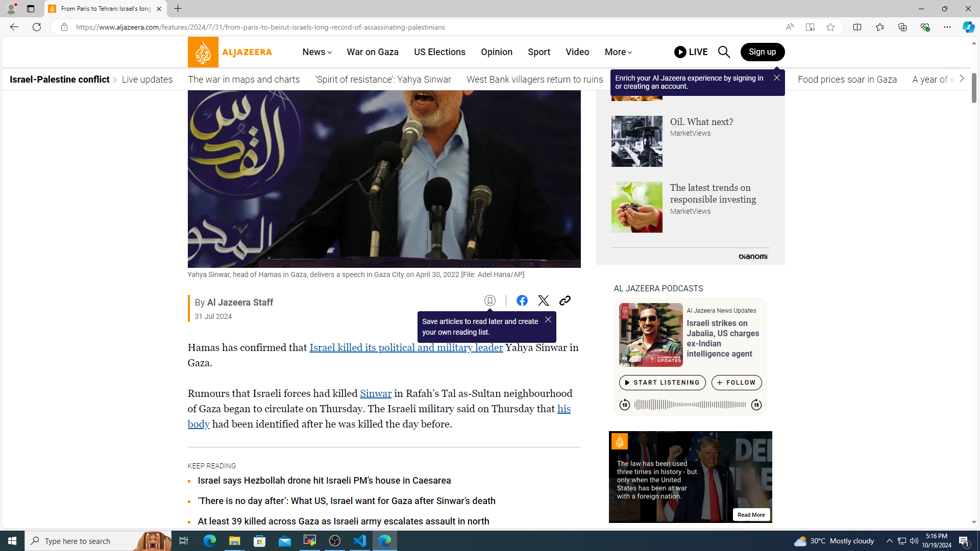The image size is (980, 551).
Task: Open Opinion section
Action: pyautogui.click(x=496, y=52)
